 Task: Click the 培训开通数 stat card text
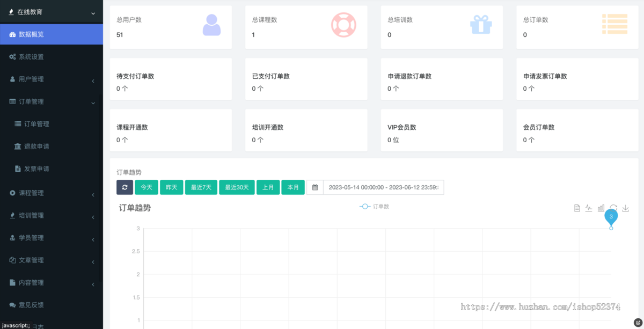[268, 127]
